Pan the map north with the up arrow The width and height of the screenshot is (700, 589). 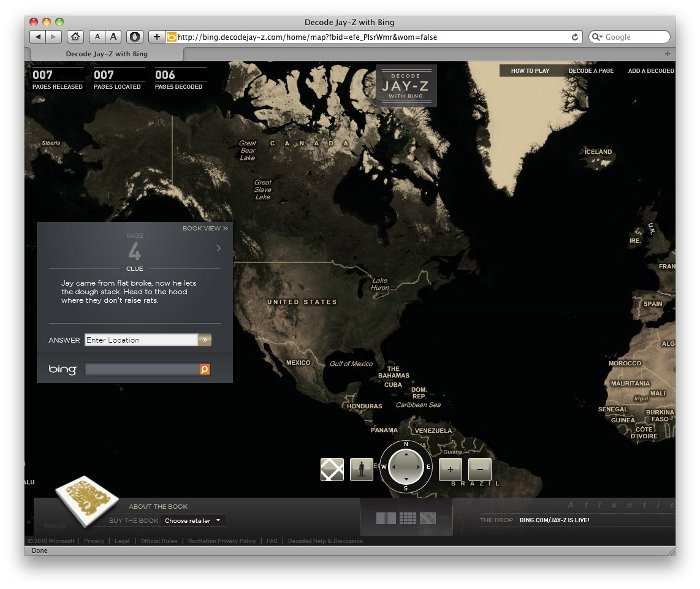[x=406, y=454]
